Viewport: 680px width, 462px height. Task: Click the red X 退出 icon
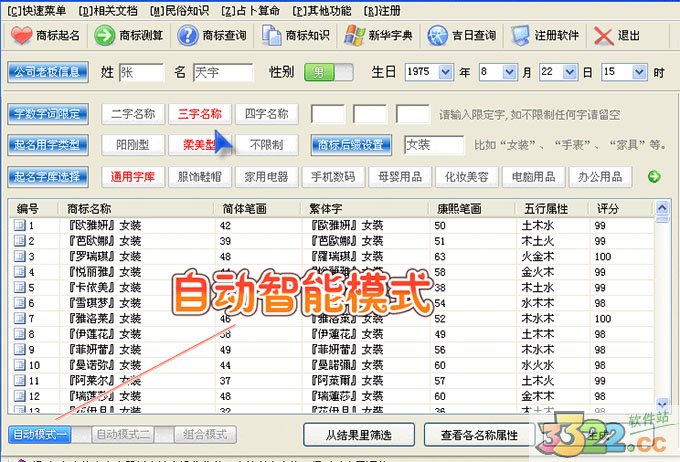click(603, 36)
